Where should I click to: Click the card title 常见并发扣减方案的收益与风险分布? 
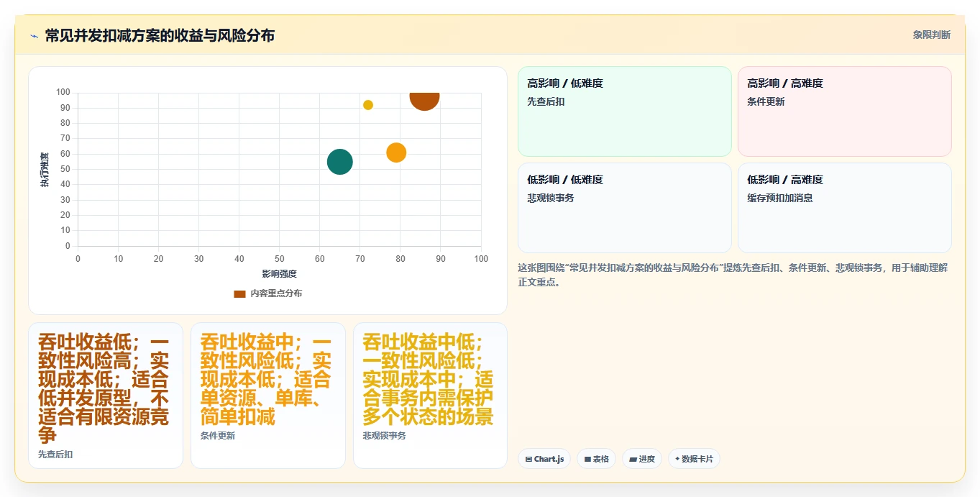[160, 35]
